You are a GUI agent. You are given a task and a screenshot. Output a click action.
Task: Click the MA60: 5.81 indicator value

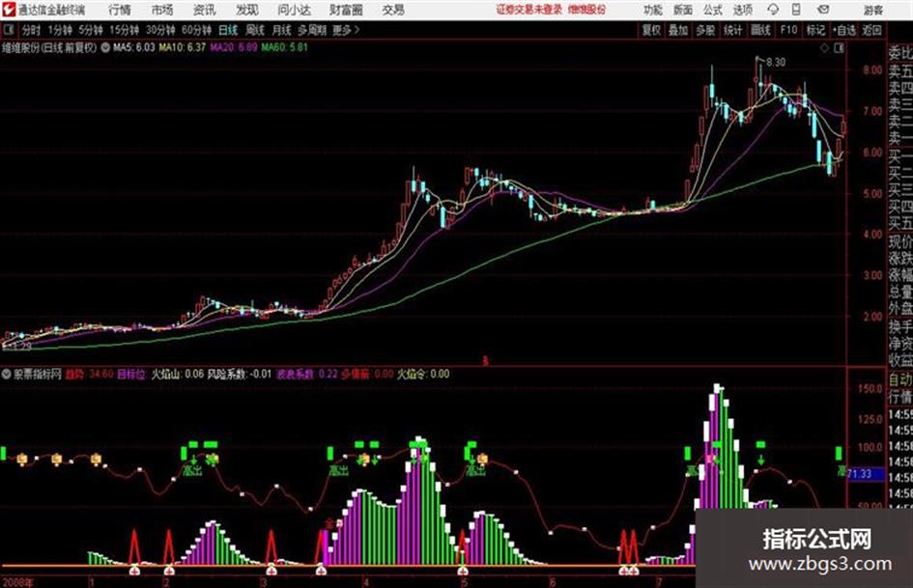pyautogui.click(x=284, y=47)
